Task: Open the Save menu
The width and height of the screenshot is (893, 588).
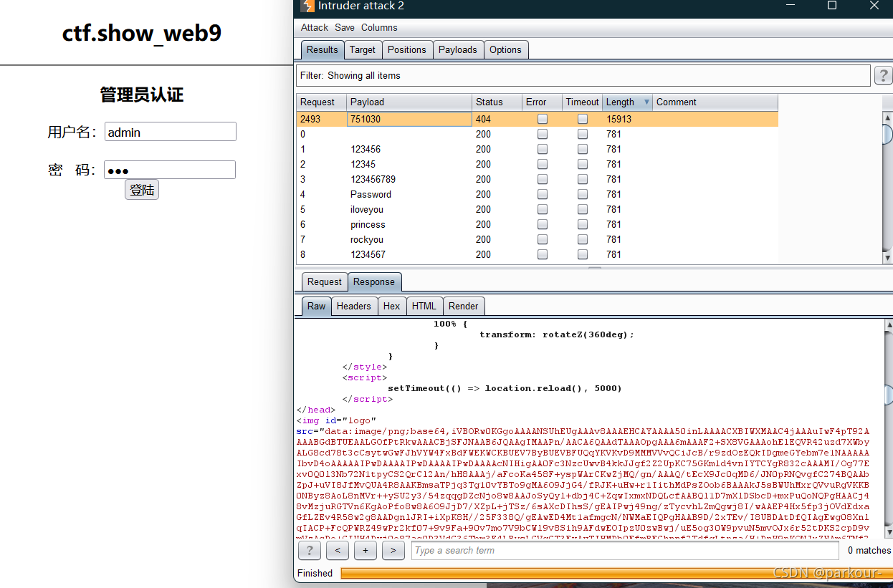Action: coord(345,27)
